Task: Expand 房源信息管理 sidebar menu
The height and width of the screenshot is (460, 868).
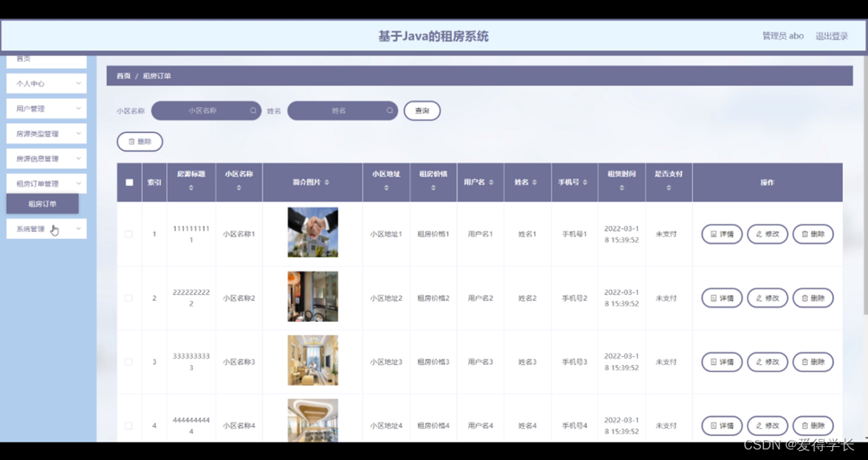Action: 46,158
